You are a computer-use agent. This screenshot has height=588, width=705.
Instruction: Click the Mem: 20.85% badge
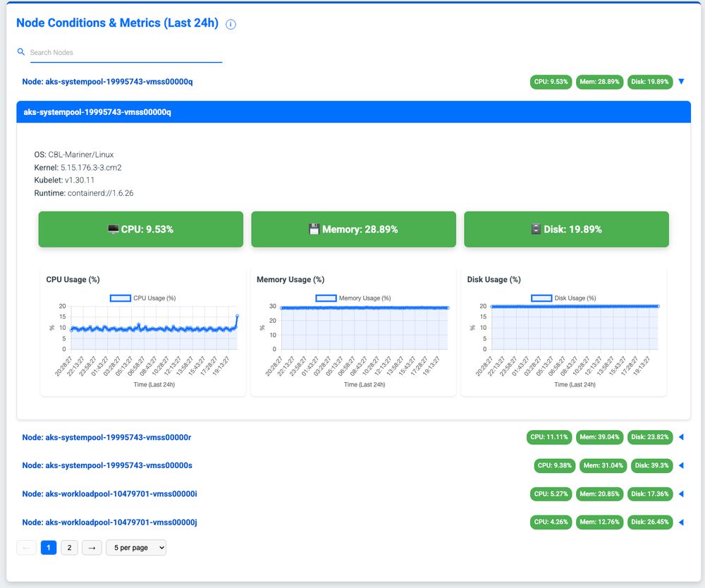(599, 494)
